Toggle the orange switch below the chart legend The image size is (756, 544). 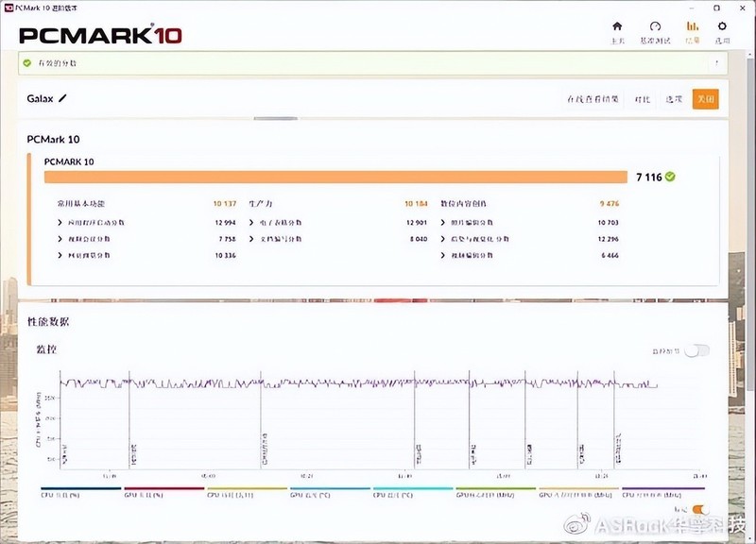[700, 509]
